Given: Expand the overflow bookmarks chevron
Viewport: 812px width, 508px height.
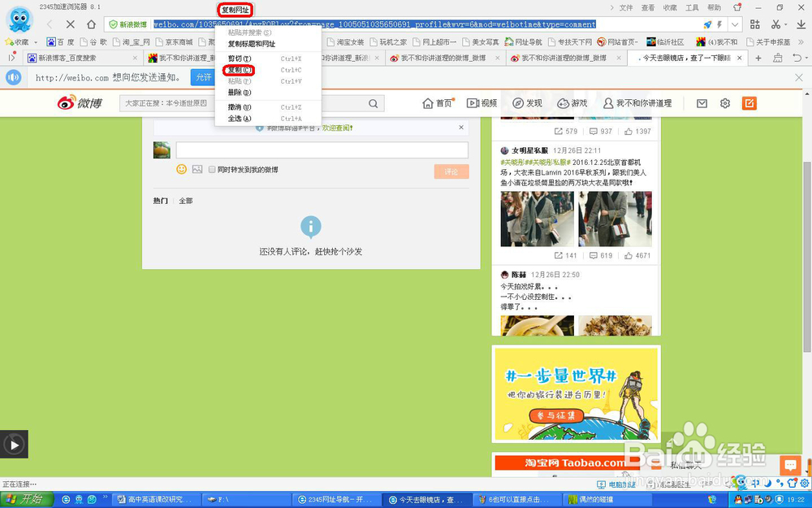Looking at the screenshot, I should pyautogui.click(x=800, y=42).
